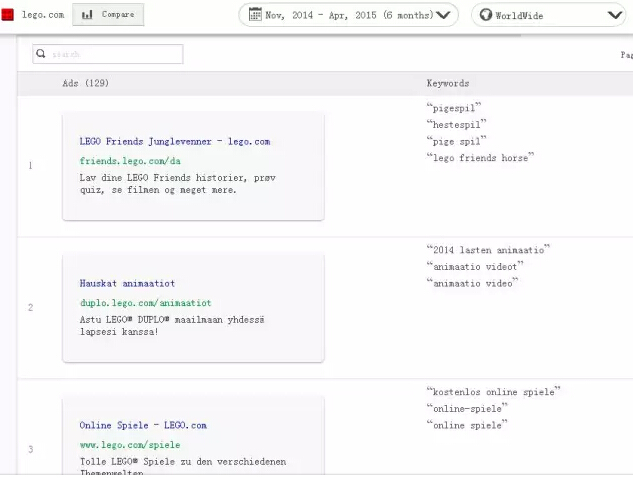Focus the ads search input field

pos(108,54)
